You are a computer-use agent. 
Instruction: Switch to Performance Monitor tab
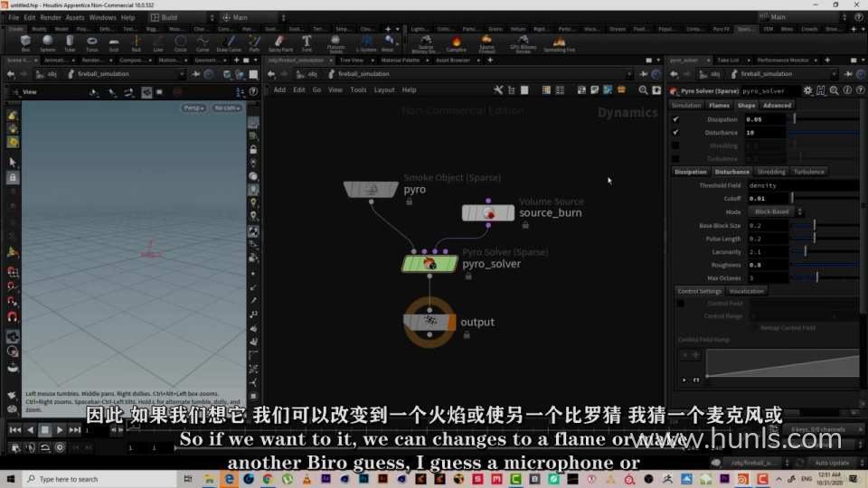[783, 61]
